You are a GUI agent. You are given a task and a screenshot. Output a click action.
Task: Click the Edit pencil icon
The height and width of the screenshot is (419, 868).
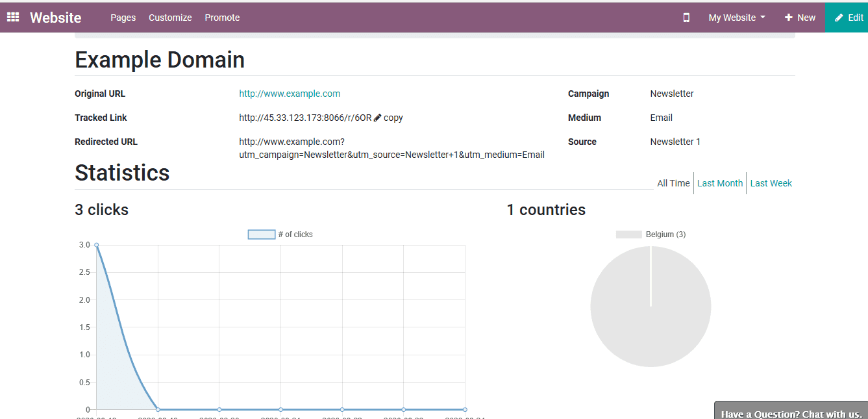click(x=839, y=18)
